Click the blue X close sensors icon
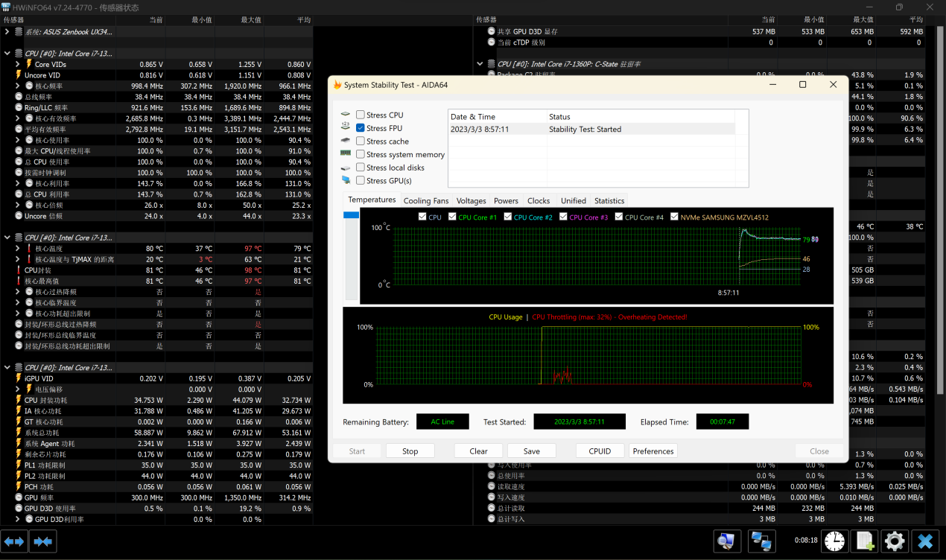946x560 pixels. click(925, 541)
